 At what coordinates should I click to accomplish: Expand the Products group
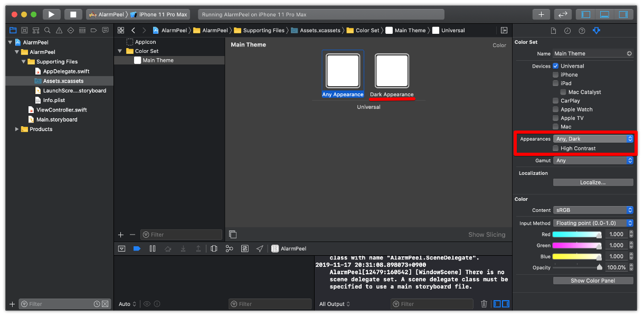(17, 129)
